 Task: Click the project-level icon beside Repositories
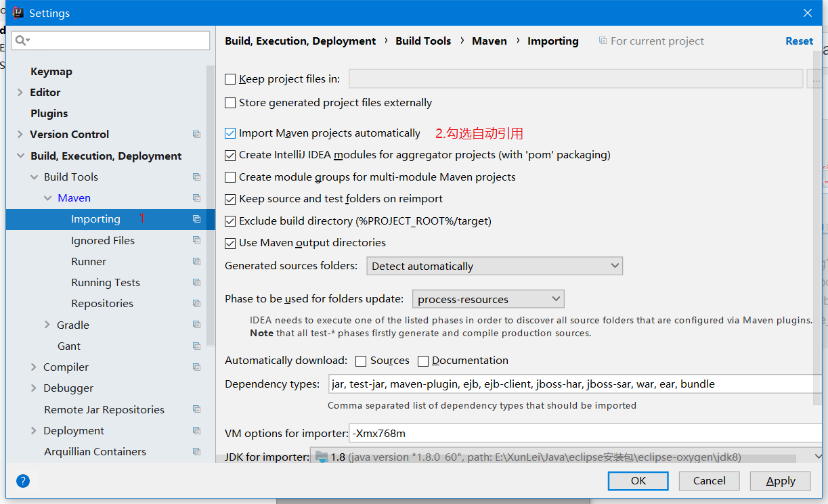pyautogui.click(x=196, y=303)
